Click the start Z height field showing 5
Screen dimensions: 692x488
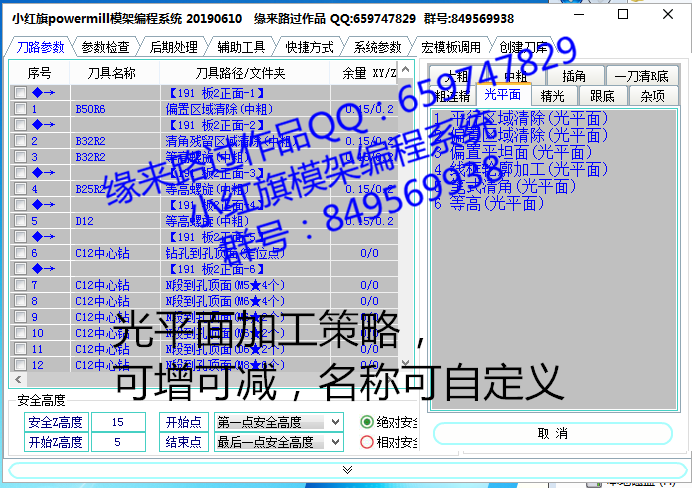pos(118,442)
